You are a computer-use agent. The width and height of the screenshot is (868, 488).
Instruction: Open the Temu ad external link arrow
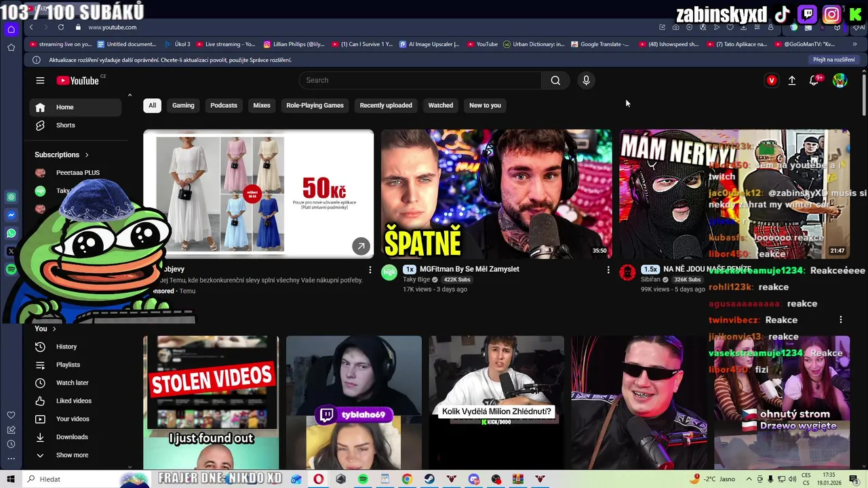(361, 247)
